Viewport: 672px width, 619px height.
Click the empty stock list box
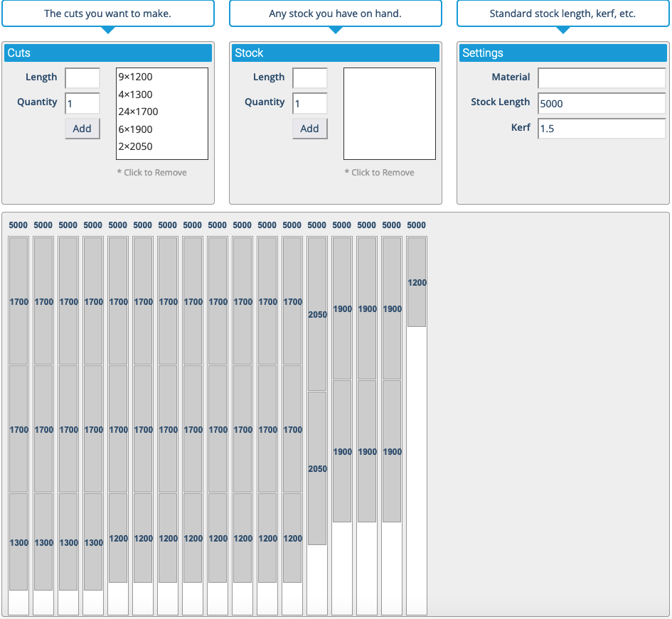(x=389, y=114)
